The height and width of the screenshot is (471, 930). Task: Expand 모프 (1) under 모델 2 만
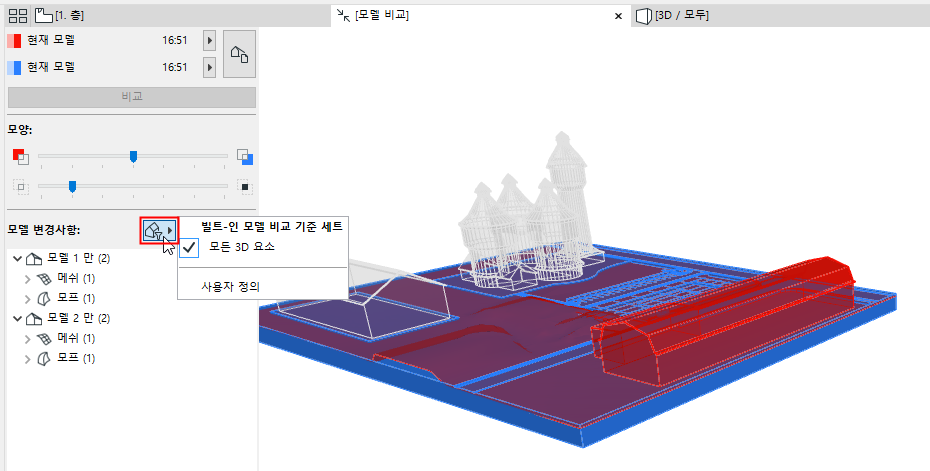27,358
